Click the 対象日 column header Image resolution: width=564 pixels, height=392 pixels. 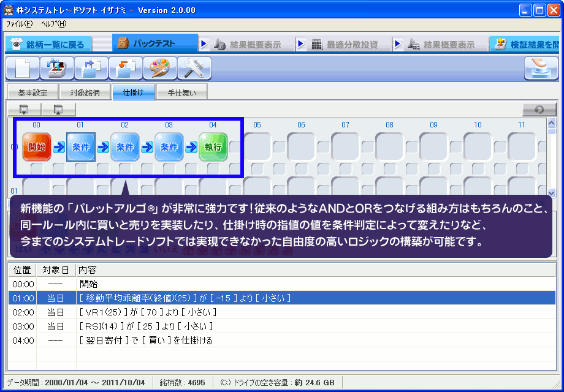click(x=56, y=270)
